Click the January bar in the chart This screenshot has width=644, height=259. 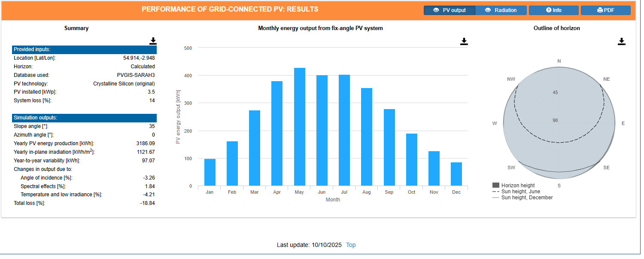click(x=210, y=172)
